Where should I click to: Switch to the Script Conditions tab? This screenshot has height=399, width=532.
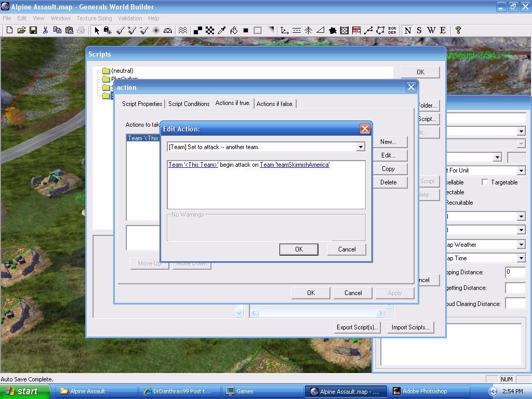pyautogui.click(x=189, y=104)
